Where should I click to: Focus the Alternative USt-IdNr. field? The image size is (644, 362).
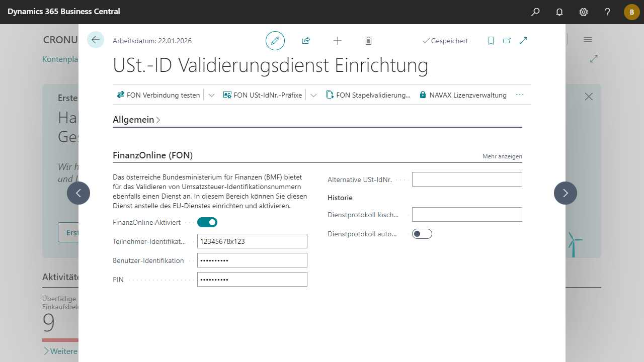[467, 179]
